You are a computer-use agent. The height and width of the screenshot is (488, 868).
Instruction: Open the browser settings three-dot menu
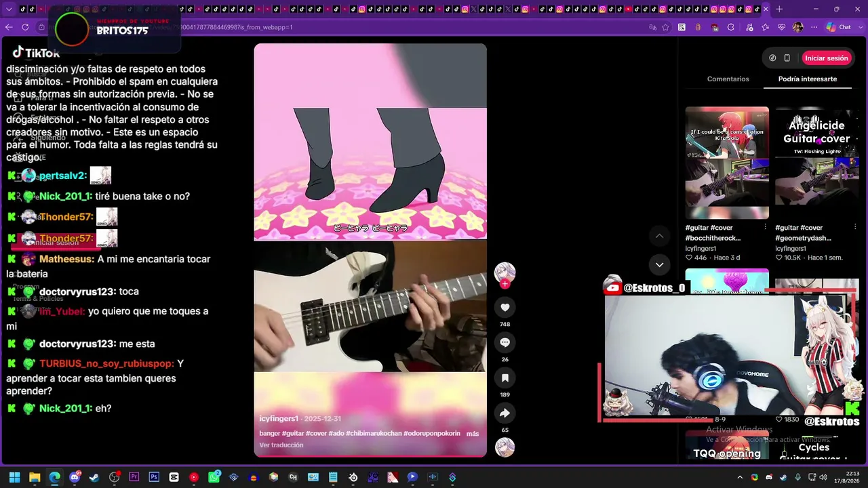coord(814,27)
